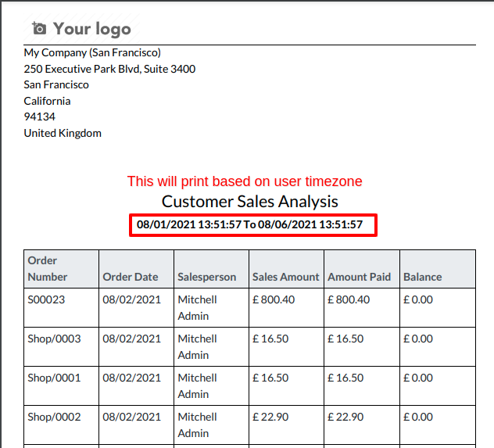Click the order date in the Shop/0001 row
Image resolution: width=494 pixels, height=448 pixels.
(x=131, y=378)
